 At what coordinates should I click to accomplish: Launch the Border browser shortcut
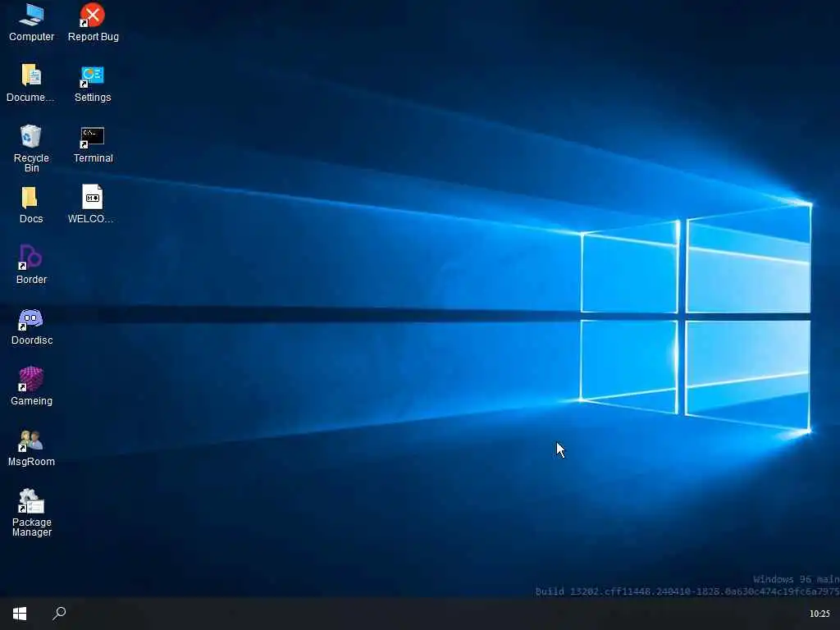tap(31, 265)
